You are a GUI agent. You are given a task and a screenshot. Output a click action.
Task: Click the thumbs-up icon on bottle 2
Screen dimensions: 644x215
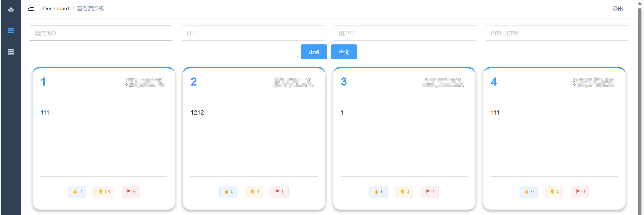click(x=228, y=192)
